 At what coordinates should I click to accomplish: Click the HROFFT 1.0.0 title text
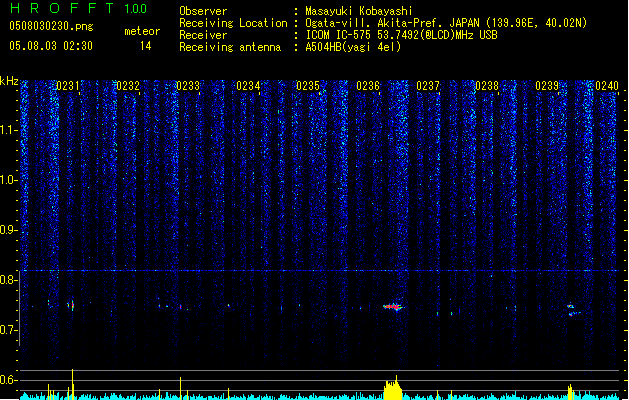click(x=79, y=8)
